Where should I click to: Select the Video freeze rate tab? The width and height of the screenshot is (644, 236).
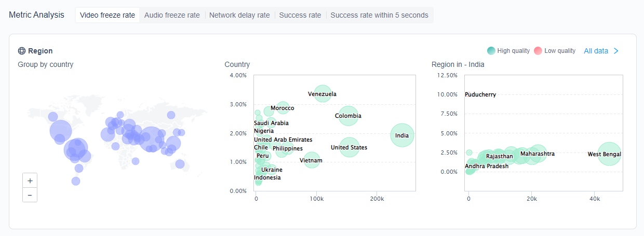[108, 15]
